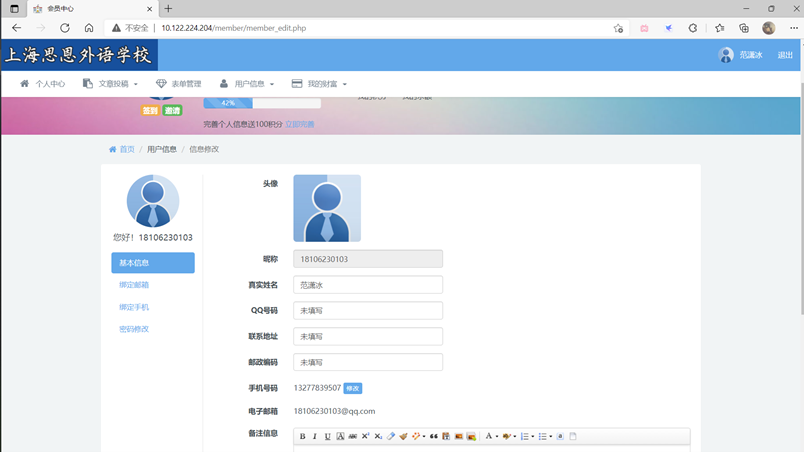This screenshot has height=452, width=804.
Task: Toggle italic in the remarks editor
Action: coord(315,436)
